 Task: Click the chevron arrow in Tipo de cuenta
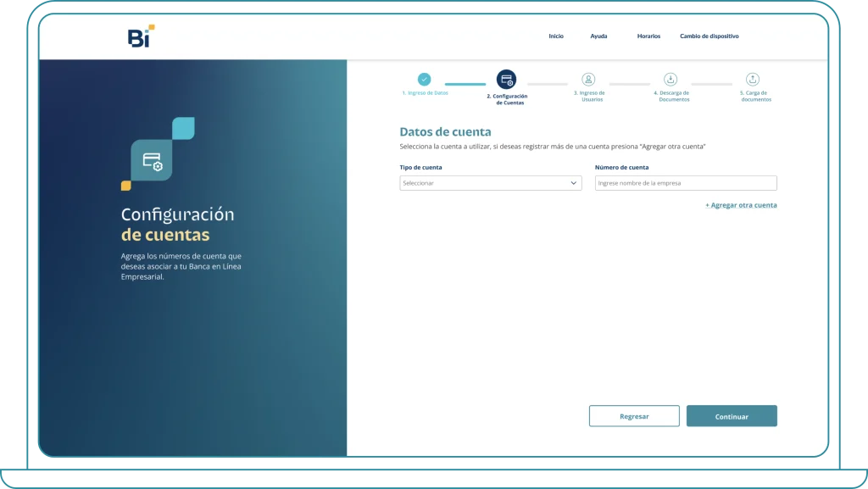tap(573, 183)
